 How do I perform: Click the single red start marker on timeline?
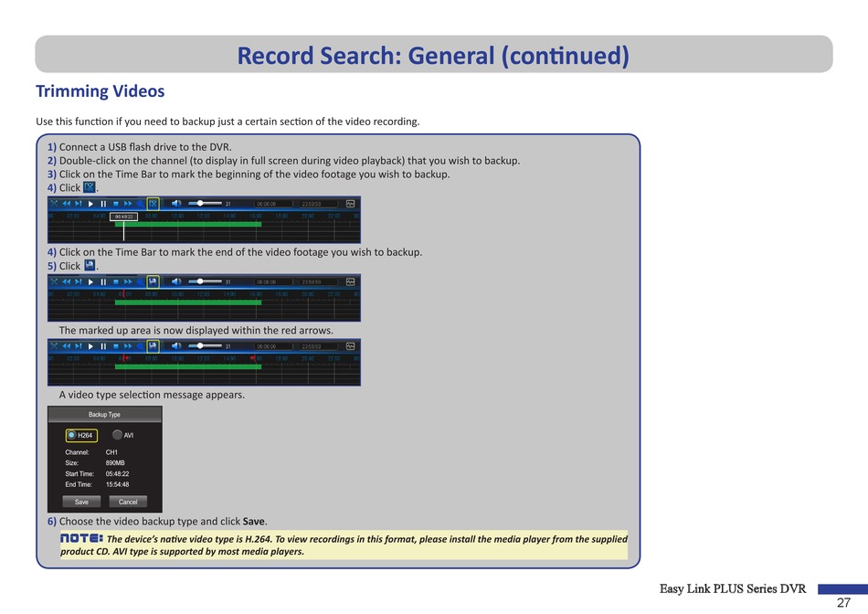click(x=122, y=294)
